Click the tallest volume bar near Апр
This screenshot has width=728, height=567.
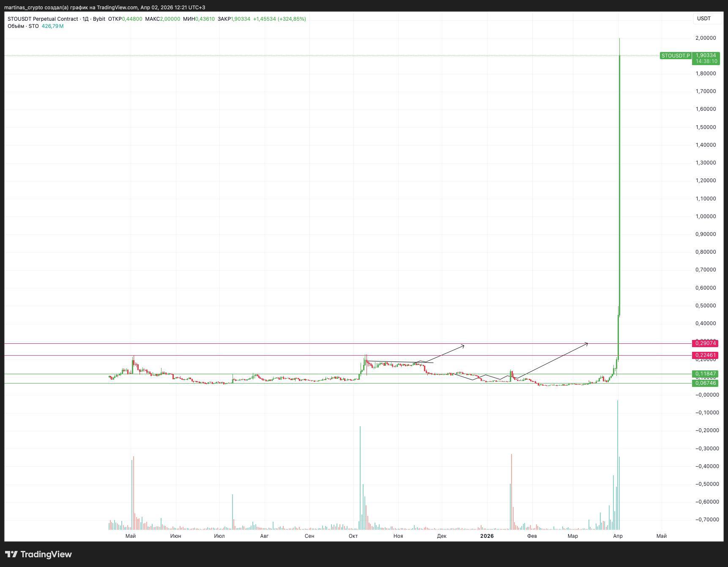tap(618, 465)
